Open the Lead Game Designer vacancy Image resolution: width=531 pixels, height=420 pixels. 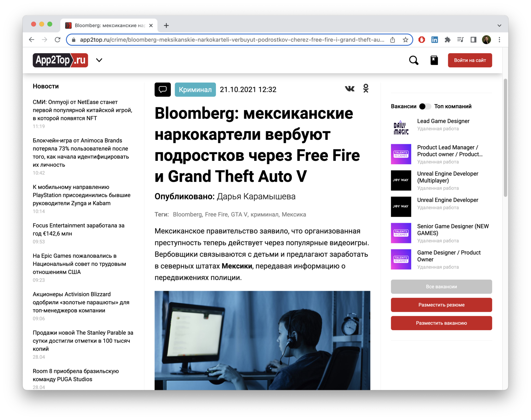pyautogui.click(x=443, y=121)
